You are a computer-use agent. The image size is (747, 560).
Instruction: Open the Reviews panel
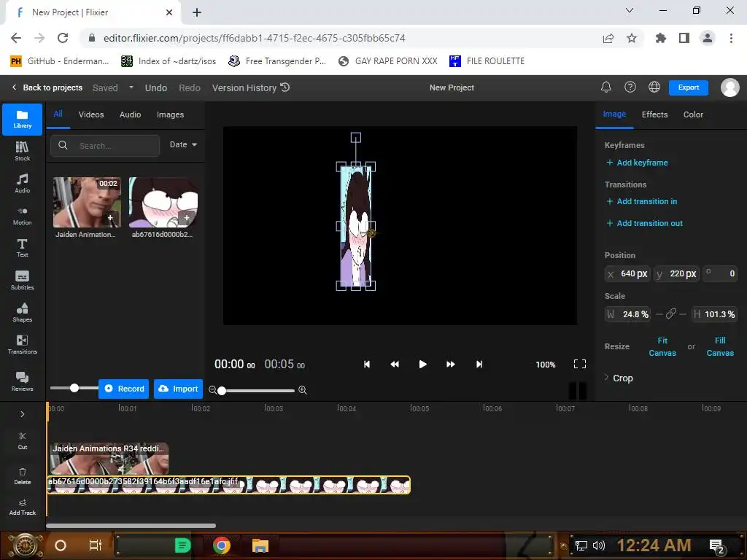click(23, 381)
